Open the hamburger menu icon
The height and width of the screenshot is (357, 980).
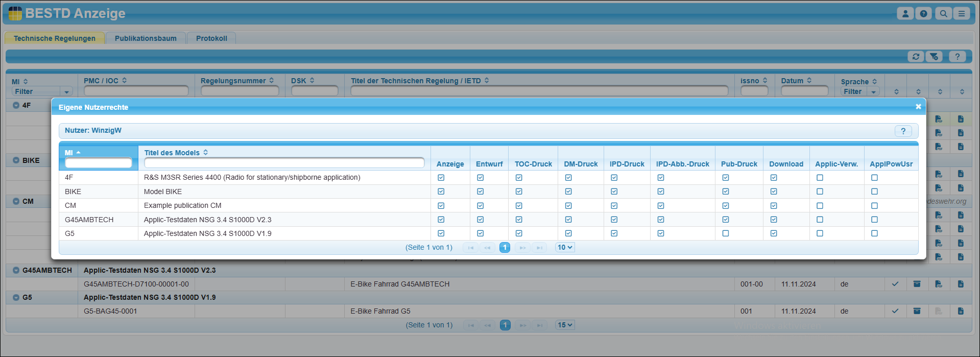pos(962,14)
